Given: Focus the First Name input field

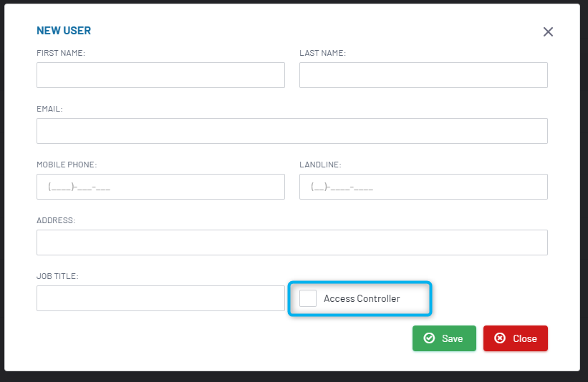Looking at the screenshot, I should point(160,75).
